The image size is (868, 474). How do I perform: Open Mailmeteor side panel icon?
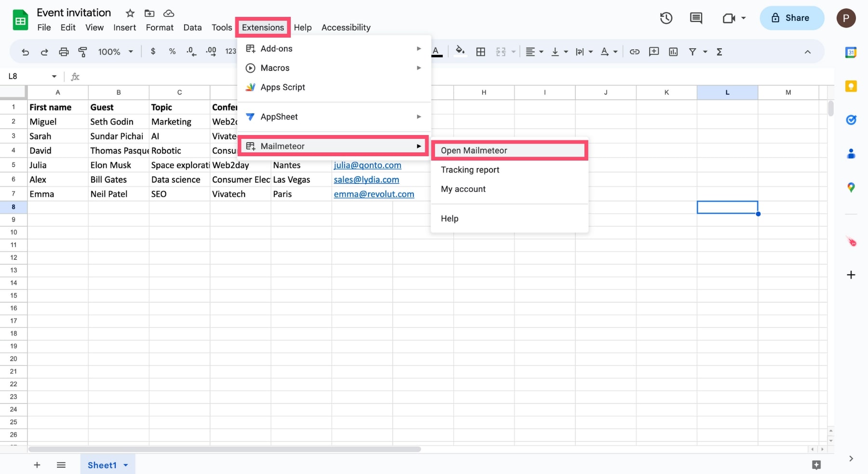coord(852,242)
